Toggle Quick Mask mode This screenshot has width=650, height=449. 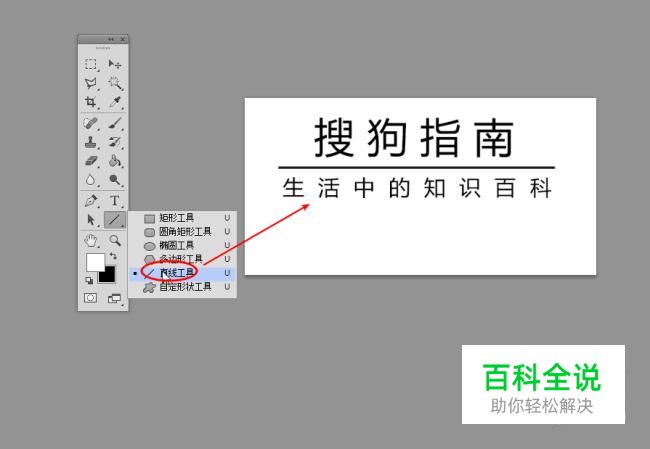[x=90, y=298]
